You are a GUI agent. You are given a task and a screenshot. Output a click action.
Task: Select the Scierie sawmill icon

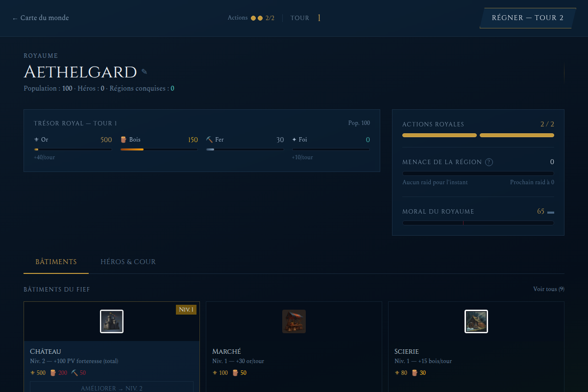[x=476, y=321]
